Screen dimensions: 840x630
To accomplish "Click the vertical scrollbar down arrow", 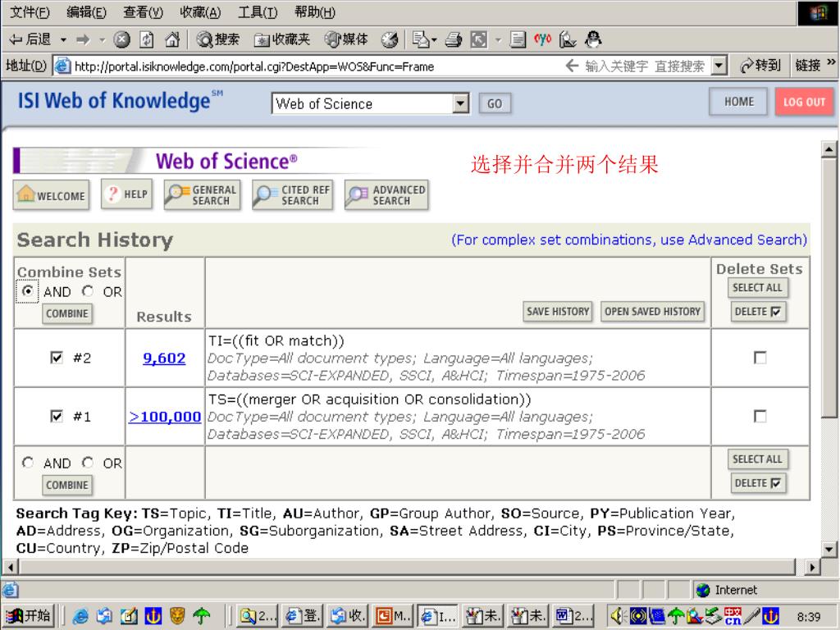I will [829, 549].
